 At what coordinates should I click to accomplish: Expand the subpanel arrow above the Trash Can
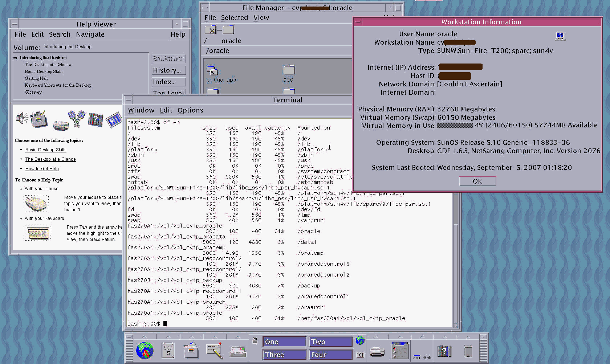point(468,337)
